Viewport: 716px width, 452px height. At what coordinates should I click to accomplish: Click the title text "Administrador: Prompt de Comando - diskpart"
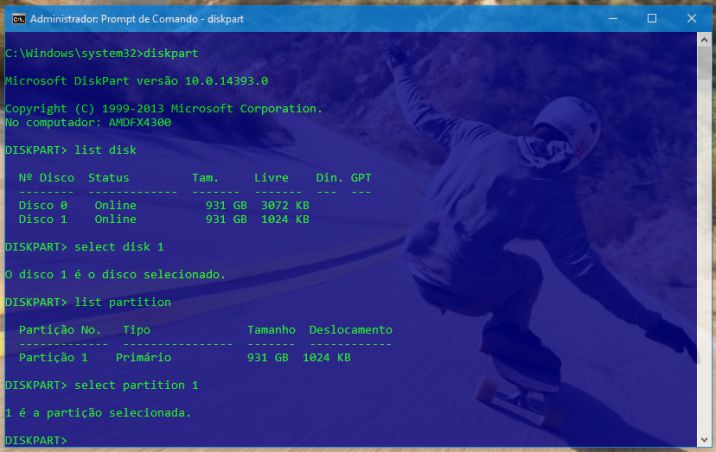[x=137, y=19]
